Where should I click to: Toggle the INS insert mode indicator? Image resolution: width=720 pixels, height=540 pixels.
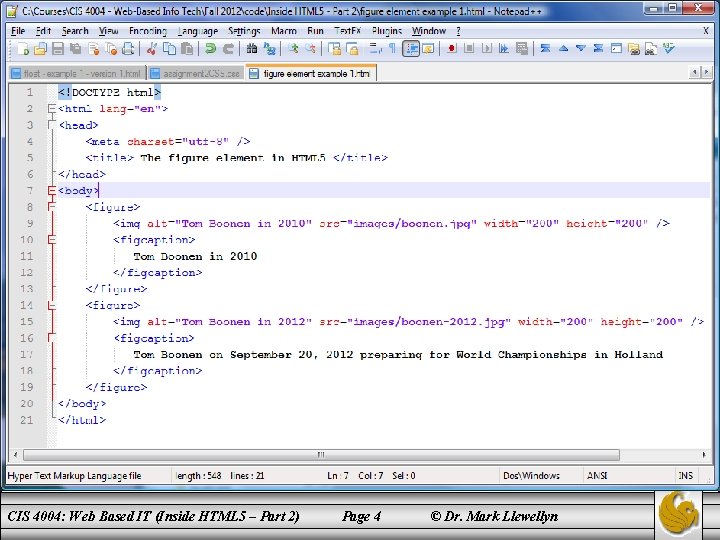(x=686, y=476)
